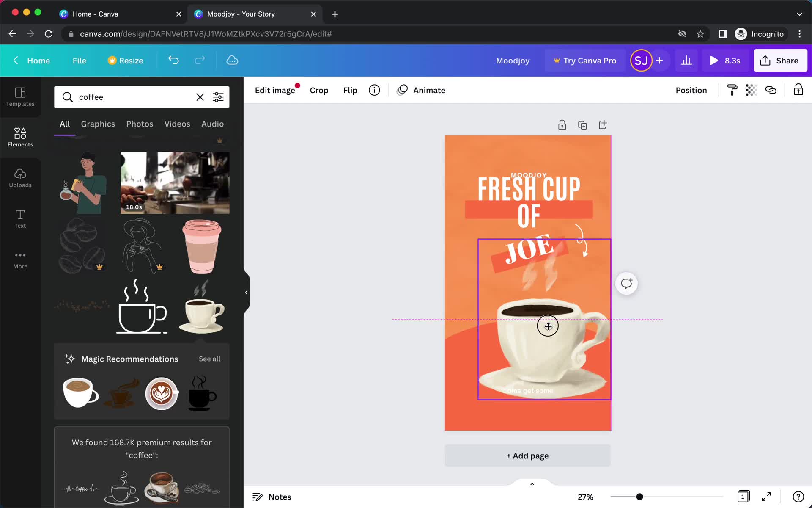Toggle the Edit image button
The width and height of the screenshot is (812, 508).
pos(275,90)
